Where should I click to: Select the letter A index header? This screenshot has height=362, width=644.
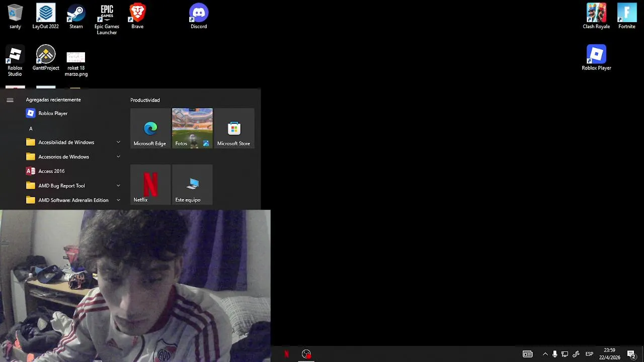point(31,129)
